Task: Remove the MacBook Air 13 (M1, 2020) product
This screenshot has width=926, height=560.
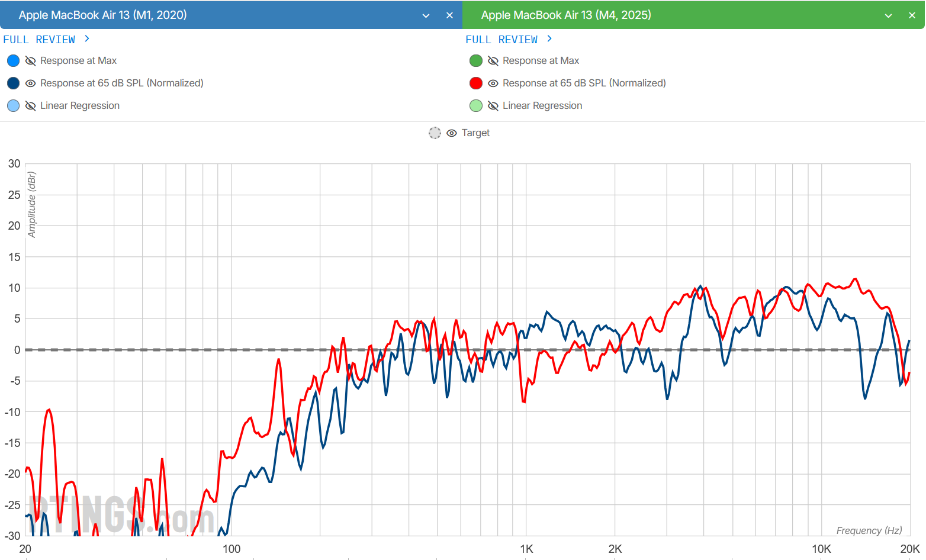Action: 449,15
